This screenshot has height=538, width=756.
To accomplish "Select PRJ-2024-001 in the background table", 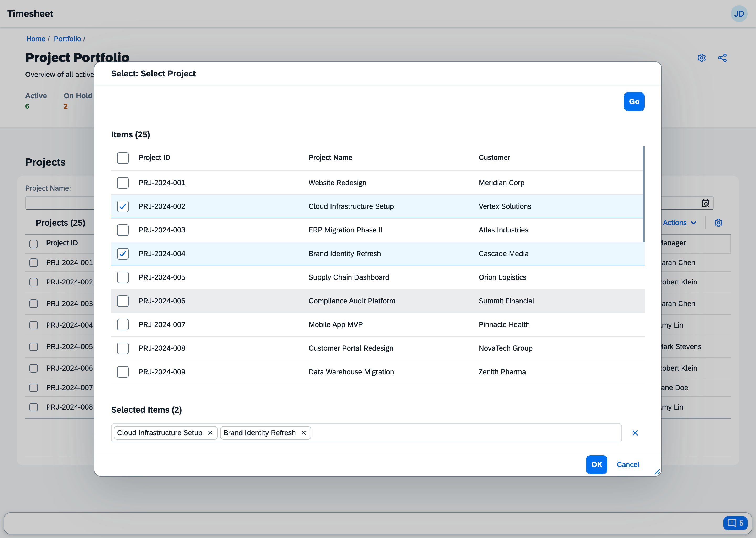I will tap(33, 262).
